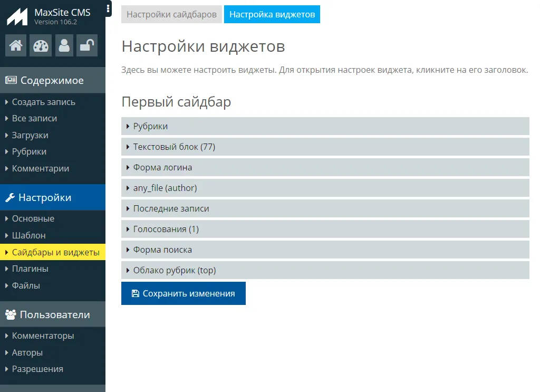Click the MaxSite CMS logo

tap(17, 17)
